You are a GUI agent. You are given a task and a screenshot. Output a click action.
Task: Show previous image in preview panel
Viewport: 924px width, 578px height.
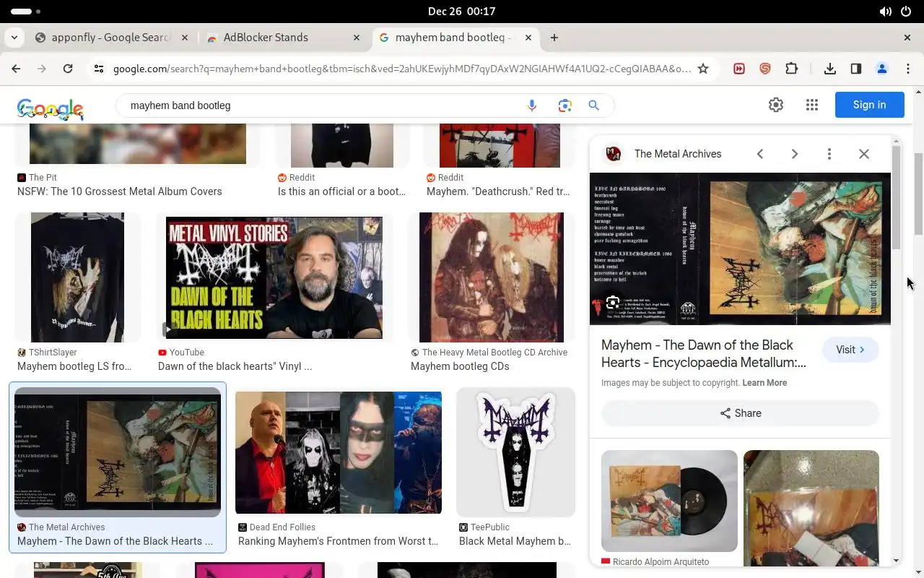click(760, 154)
